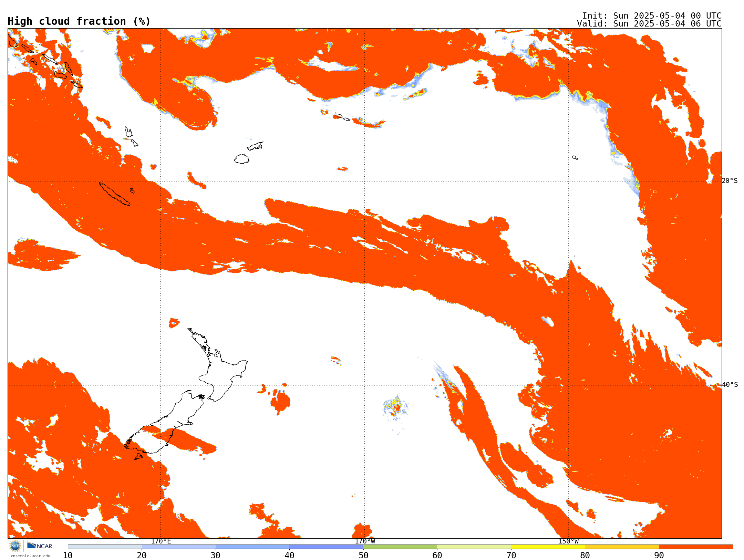Image resolution: width=744 pixels, height=560 pixels.
Task: Click the 10-20 pale grey colorbar segment
Action: pyautogui.click(x=105, y=547)
